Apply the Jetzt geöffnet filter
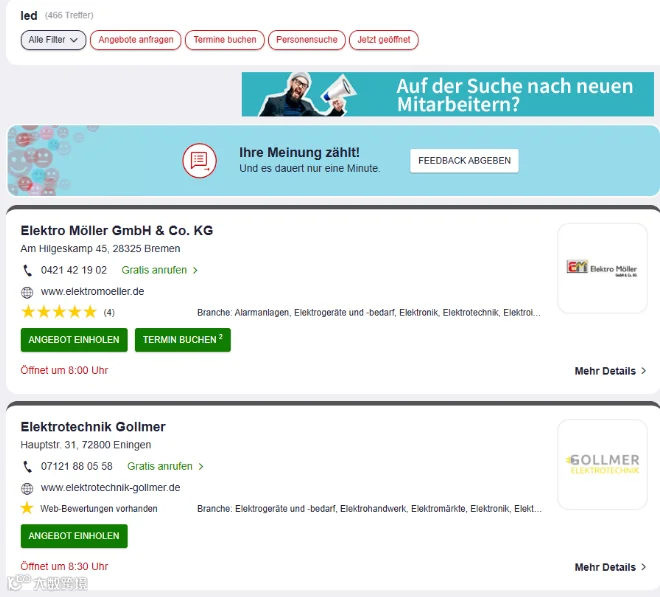 [x=383, y=40]
